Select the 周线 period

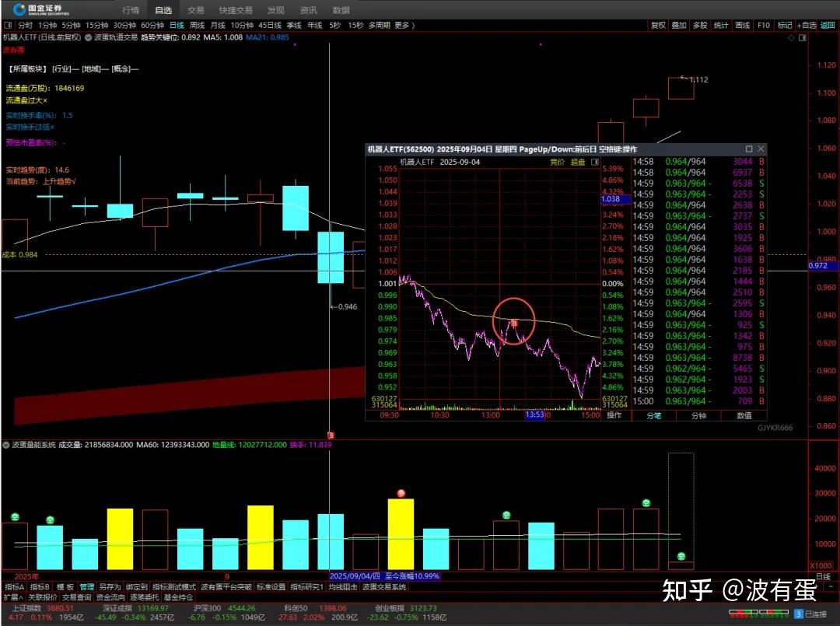click(197, 25)
